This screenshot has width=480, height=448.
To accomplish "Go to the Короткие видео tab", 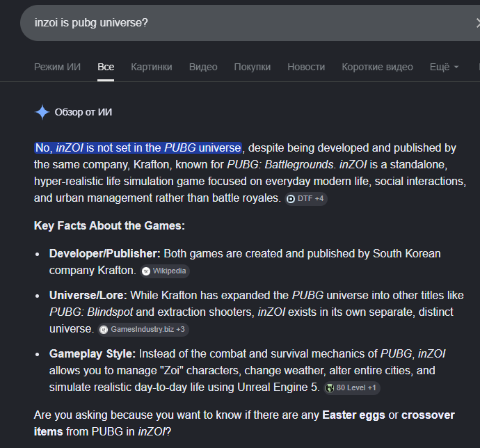I will click(x=377, y=67).
